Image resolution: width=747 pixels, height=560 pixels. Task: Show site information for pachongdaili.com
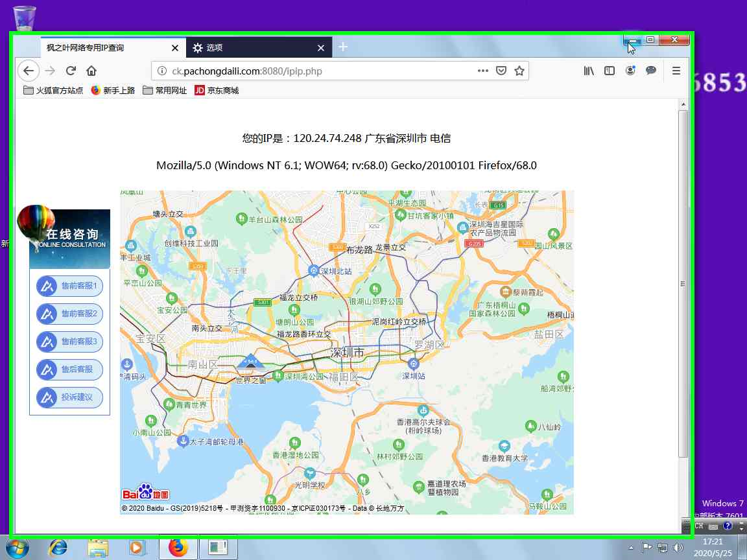[162, 71]
